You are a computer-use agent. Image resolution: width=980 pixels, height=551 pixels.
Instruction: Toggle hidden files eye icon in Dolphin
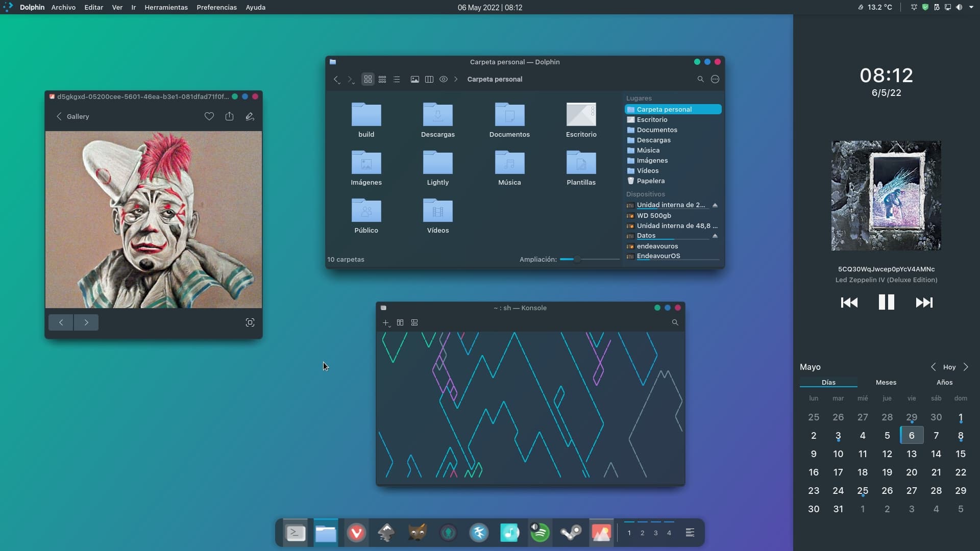pyautogui.click(x=444, y=79)
